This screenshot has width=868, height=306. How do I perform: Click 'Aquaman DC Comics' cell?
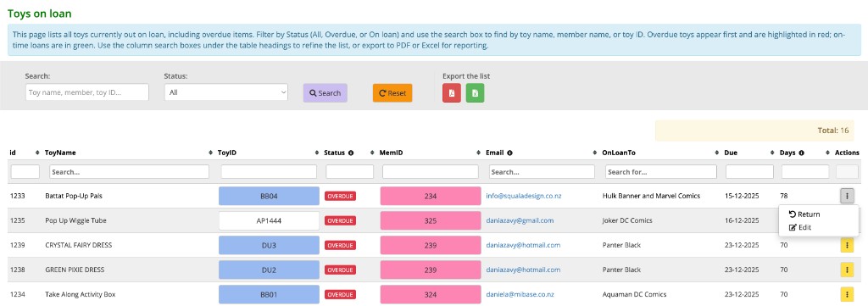[634, 294]
